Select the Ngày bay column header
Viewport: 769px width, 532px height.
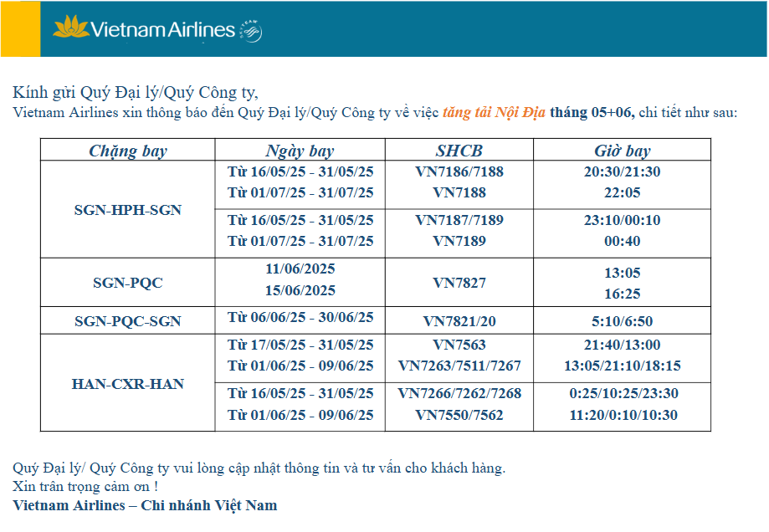pyautogui.click(x=300, y=150)
